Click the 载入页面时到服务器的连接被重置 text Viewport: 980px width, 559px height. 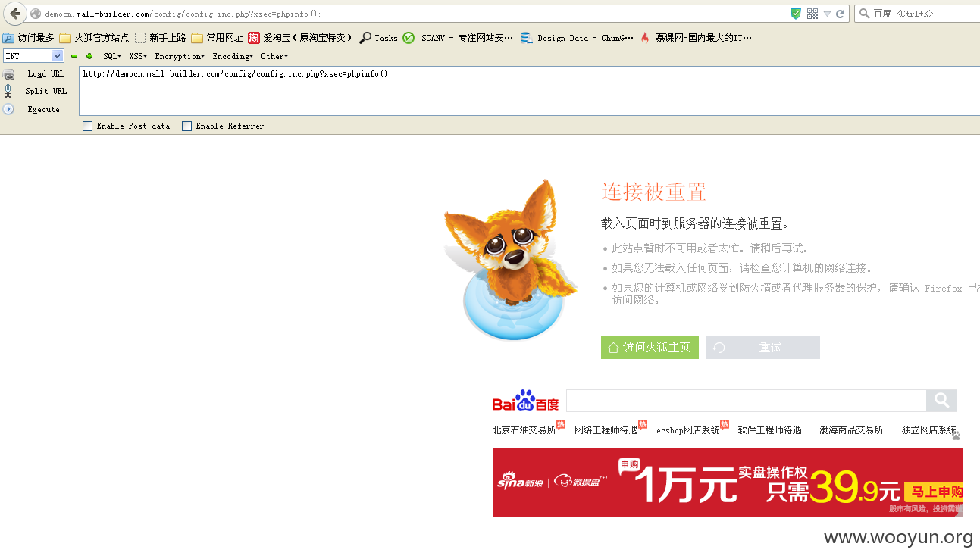click(x=696, y=224)
